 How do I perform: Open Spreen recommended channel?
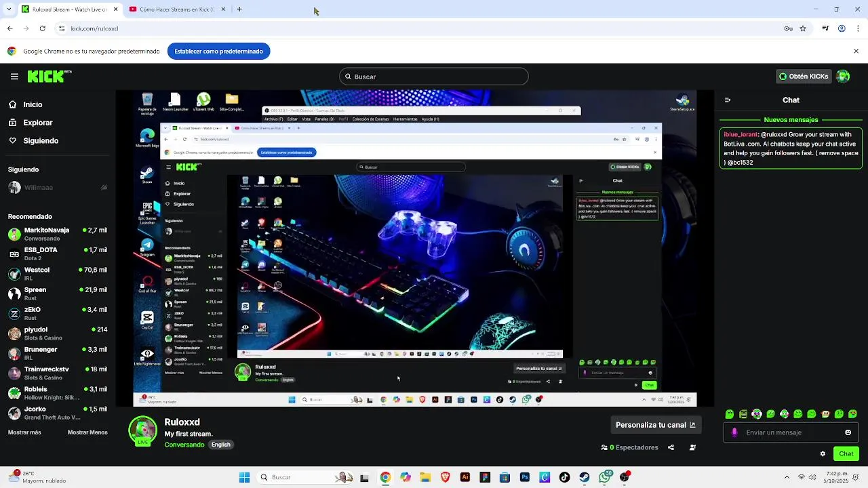point(58,293)
